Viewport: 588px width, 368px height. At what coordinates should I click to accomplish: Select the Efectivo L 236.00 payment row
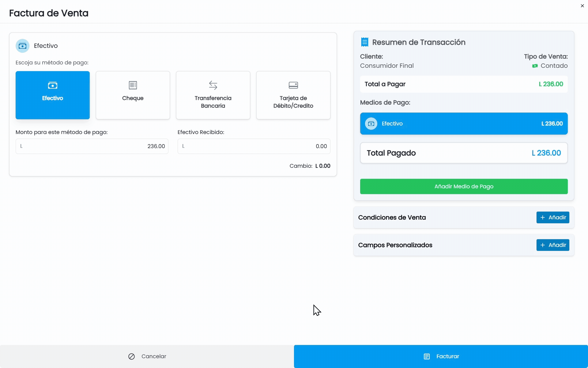click(x=464, y=124)
